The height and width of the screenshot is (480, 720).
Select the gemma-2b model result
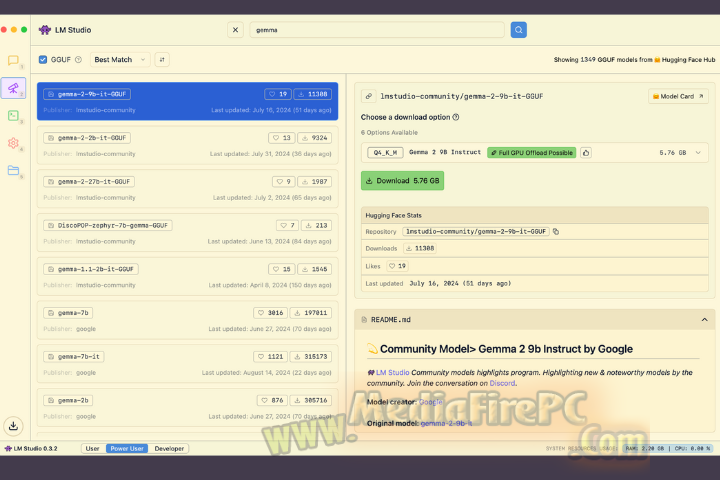click(187, 407)
